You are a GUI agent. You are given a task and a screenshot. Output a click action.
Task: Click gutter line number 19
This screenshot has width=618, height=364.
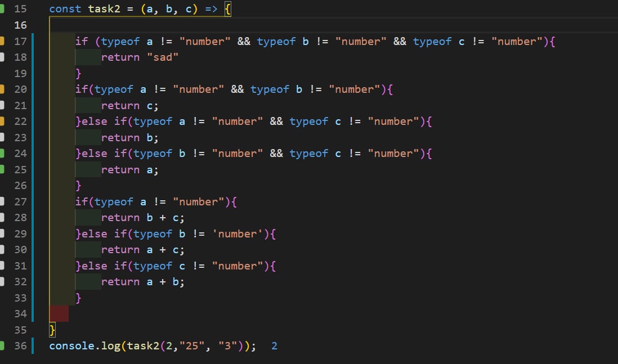click(20, 73)
